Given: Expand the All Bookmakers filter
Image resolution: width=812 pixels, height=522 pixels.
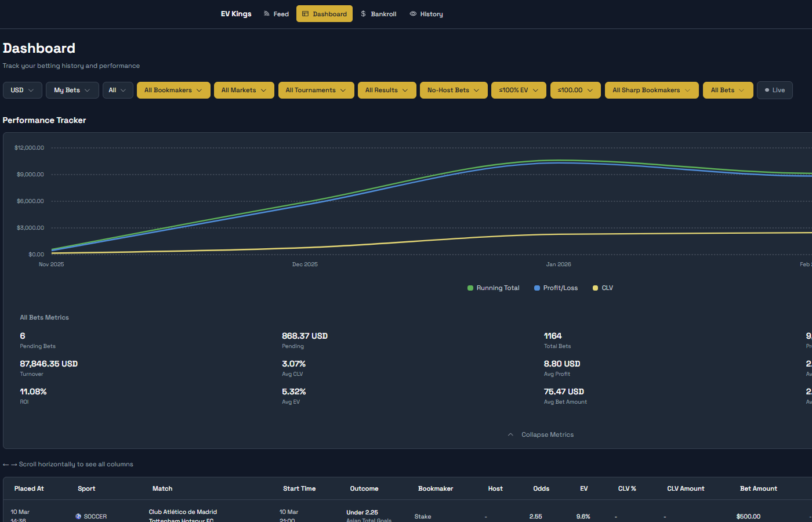Looking at the screenshot, I should pyautogui.click(x=173, y=90).
